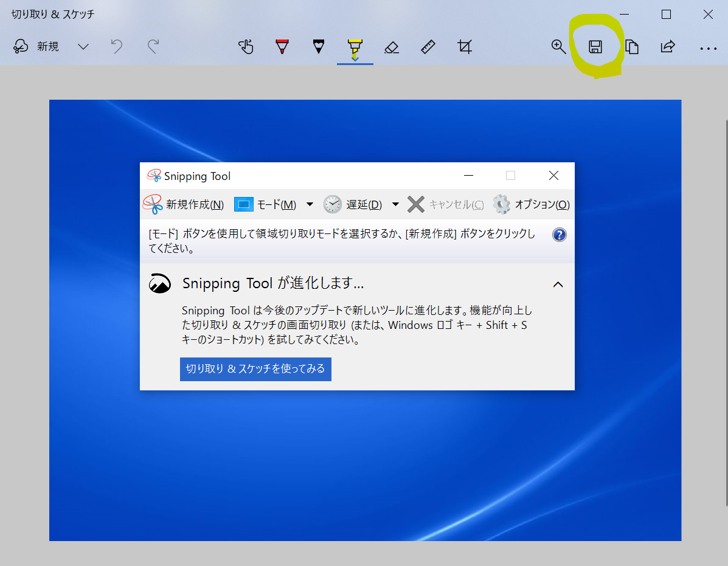Close the 切り取り & スケッチ window
The image size is (728, 566).
pyautogui.click(x=708, y=15)
